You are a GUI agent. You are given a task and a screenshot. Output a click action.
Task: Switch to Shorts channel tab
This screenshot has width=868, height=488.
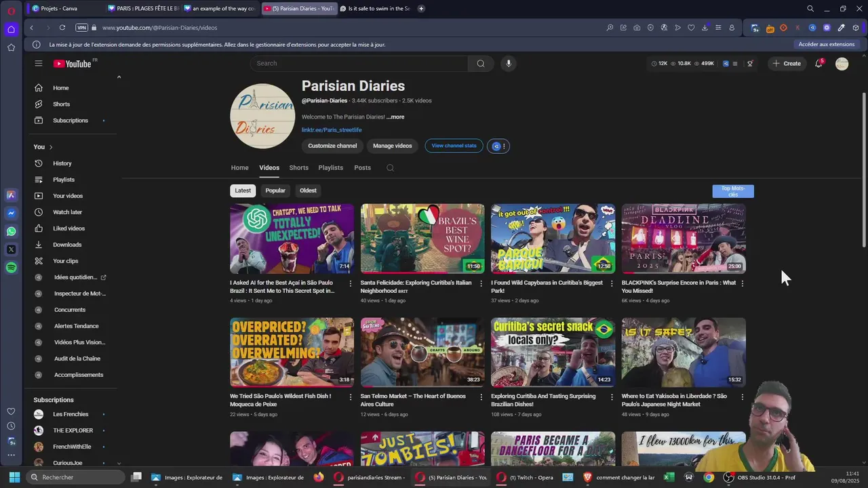(298, 167)
